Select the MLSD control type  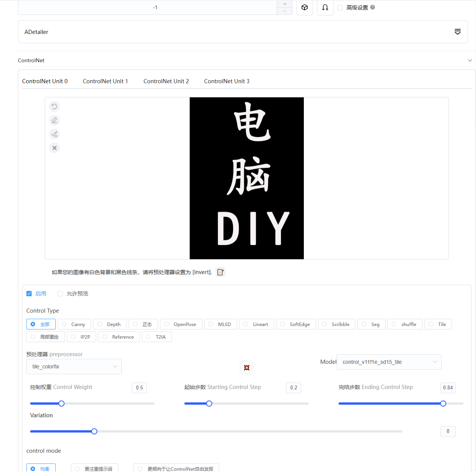221,324
